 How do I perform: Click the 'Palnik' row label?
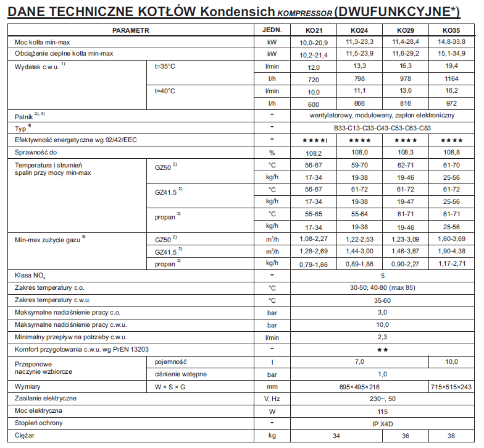coord(23,117)
